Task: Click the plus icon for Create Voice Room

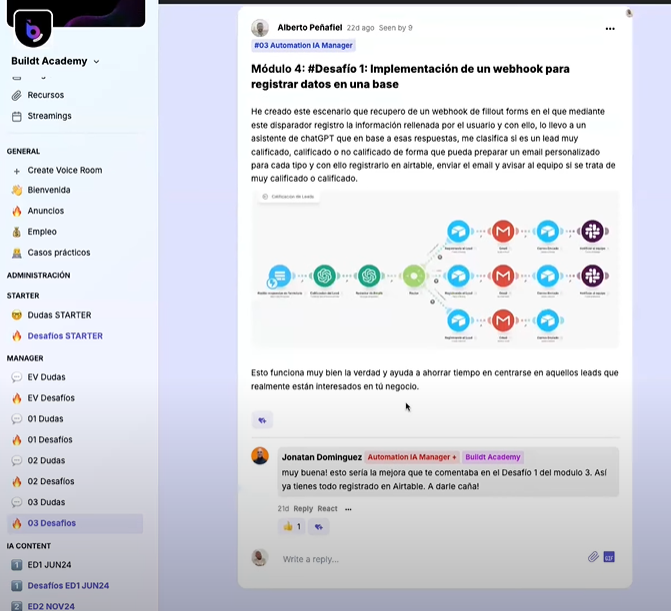Action: point(17,170)
